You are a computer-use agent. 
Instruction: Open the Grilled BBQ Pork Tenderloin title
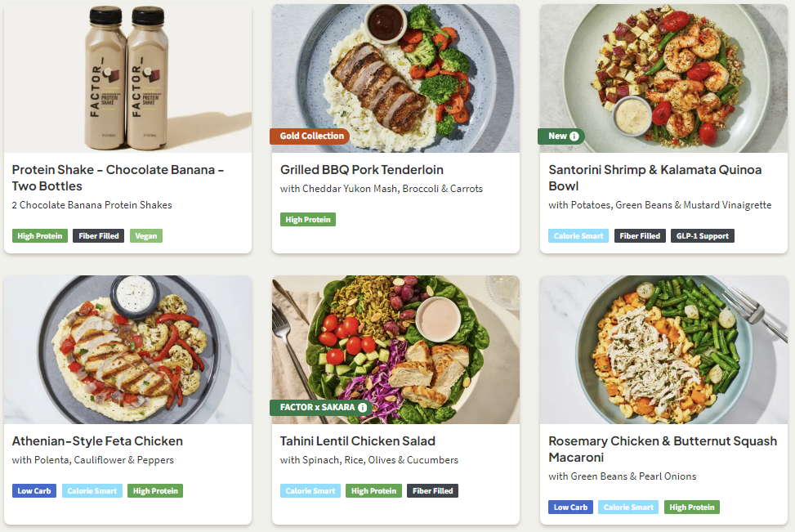(x=362, y=170)
